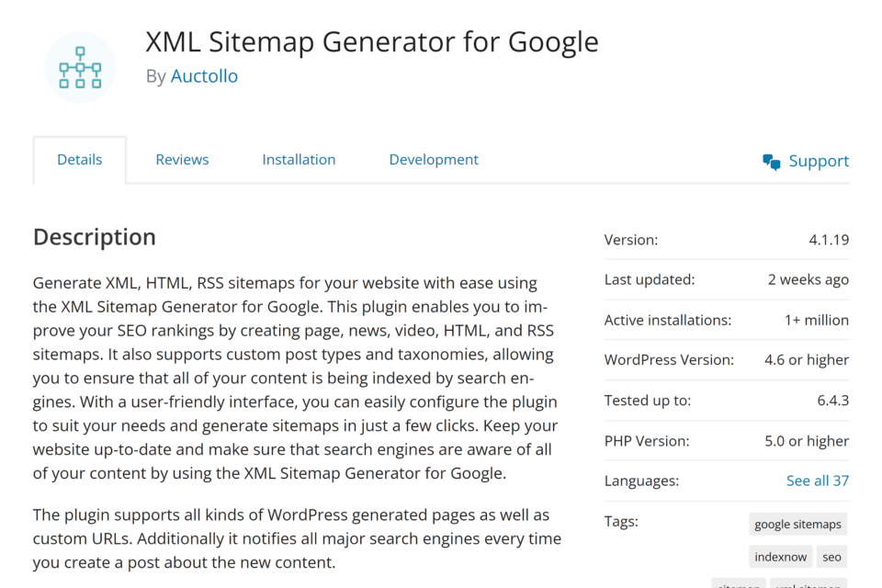Go to the Development tab
The width and height of the screenshot is (882, 588).
[x=434, y=160]
